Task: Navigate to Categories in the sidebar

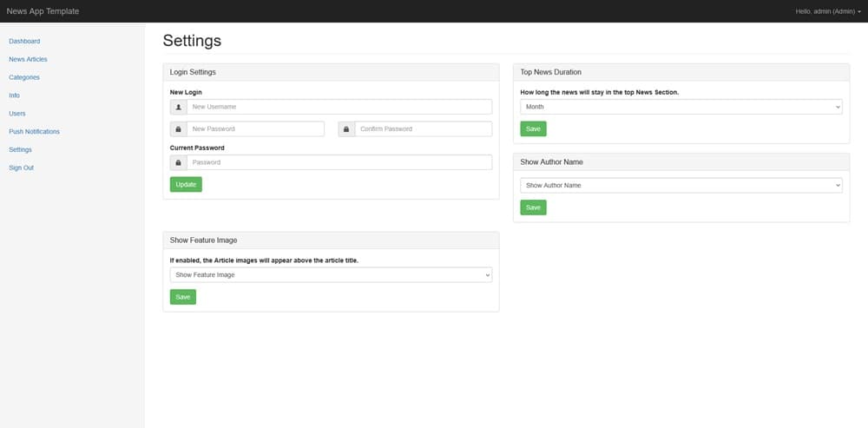Action: 24,77
